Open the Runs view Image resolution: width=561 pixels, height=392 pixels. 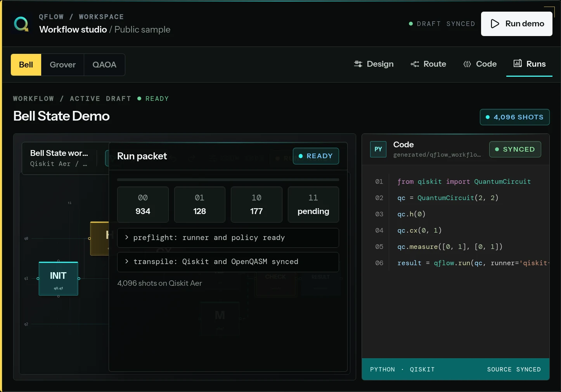click(x=529, y=64)
